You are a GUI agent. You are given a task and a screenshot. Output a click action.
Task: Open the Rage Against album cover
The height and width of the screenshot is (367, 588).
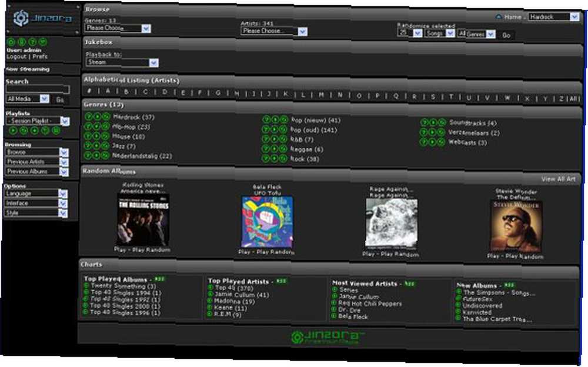coord(391,223)
